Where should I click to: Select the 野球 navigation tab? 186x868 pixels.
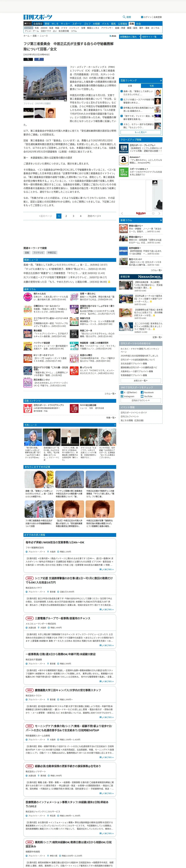tap(47, 24)
